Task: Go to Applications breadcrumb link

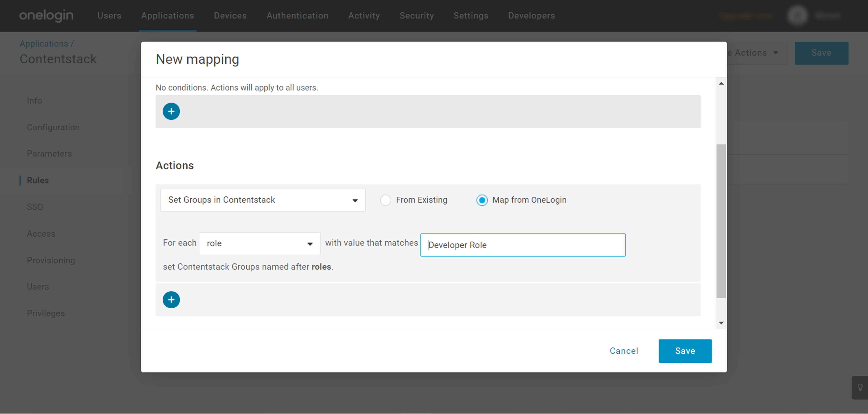Action: [44, 43]
